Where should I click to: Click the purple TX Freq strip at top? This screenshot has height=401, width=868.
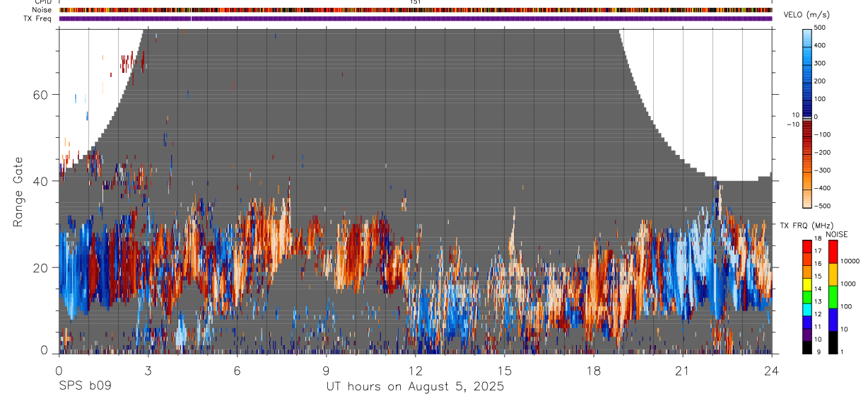click(416, 18)
